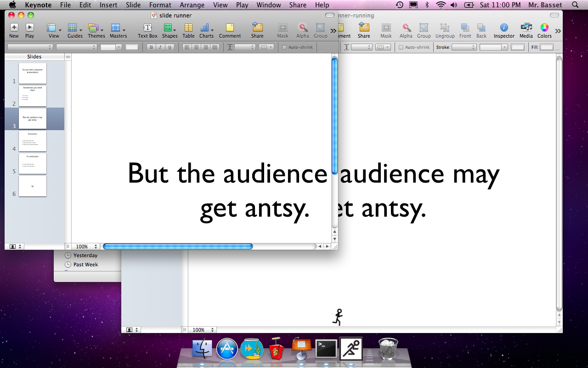
Task: Open the Arrange menu
Action: click(192, 5)
